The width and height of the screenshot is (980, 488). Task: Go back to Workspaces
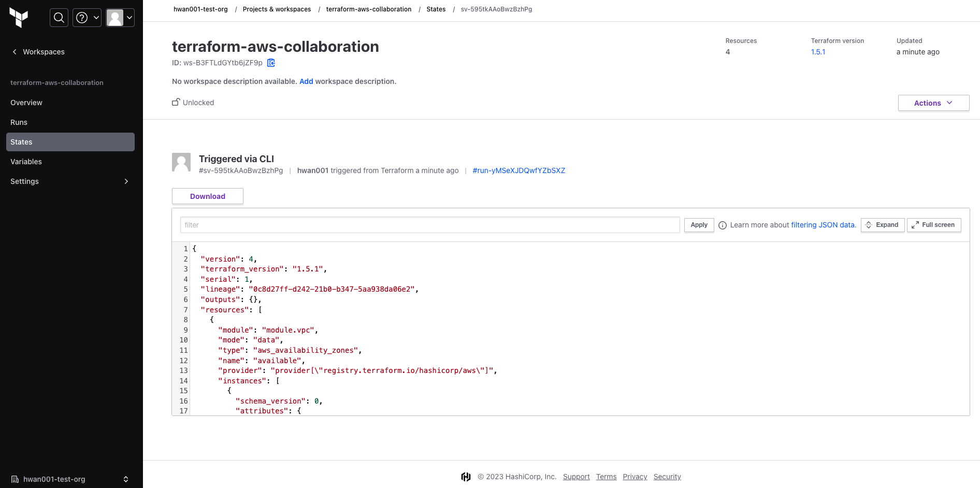tap(38, 52)
